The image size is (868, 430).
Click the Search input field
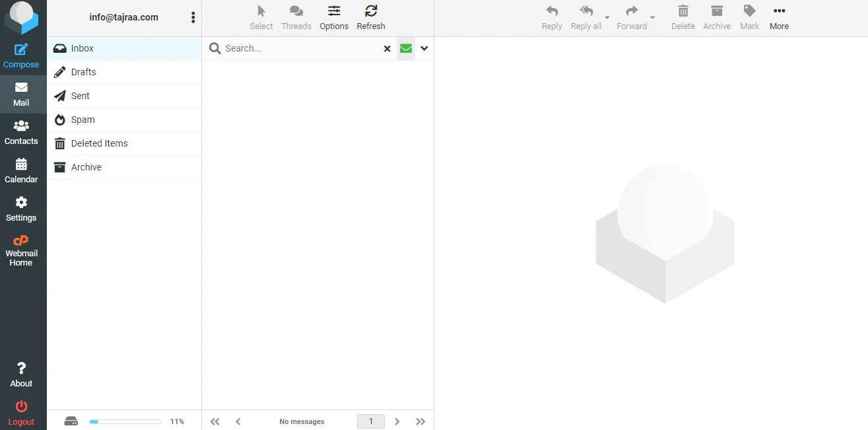tap(300, 48)
